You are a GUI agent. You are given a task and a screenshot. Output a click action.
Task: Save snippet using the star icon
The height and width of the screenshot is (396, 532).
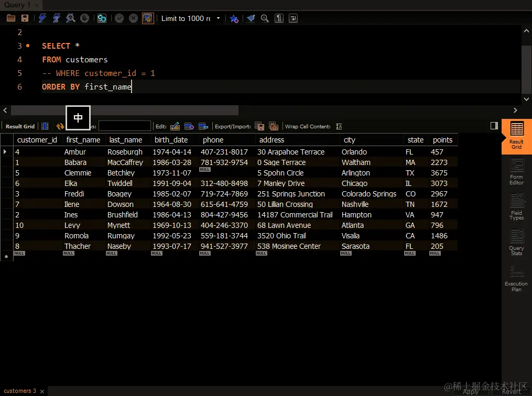coord(234,18)
